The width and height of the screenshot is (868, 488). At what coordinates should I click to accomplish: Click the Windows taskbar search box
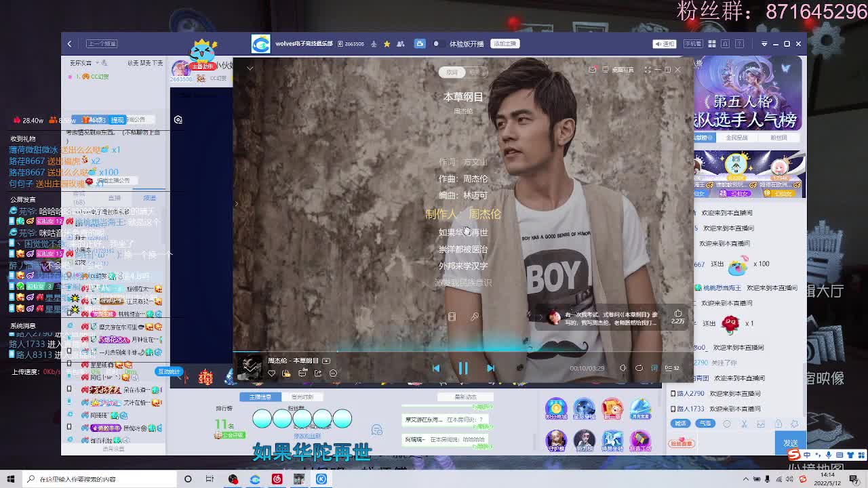99,479
